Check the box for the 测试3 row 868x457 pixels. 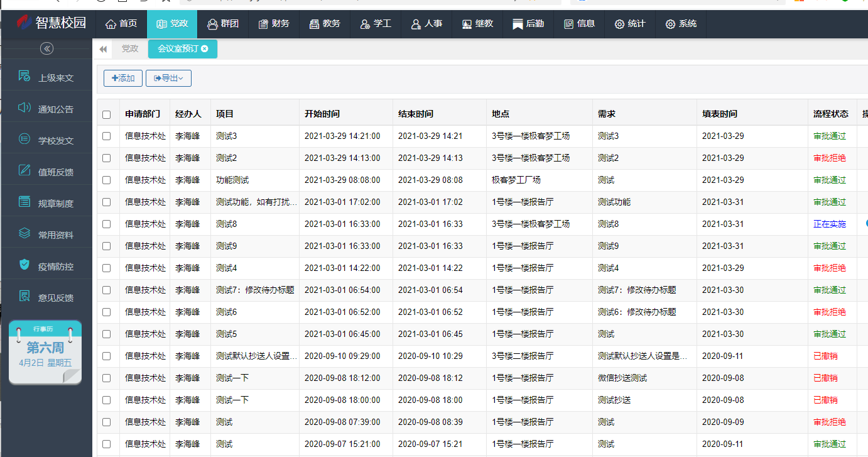[x=106, y=136]
